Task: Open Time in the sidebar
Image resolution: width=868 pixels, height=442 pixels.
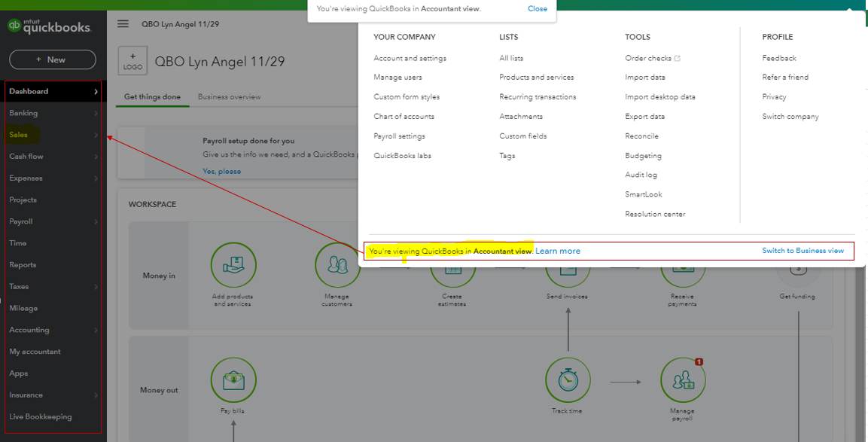Action: [x=18, y=243]
